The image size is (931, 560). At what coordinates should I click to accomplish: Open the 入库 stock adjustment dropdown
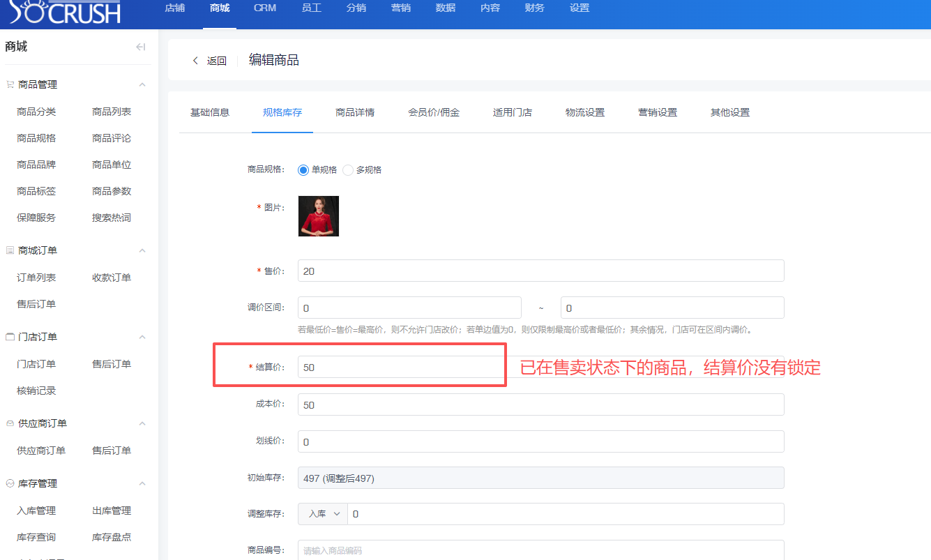[323, 514]
